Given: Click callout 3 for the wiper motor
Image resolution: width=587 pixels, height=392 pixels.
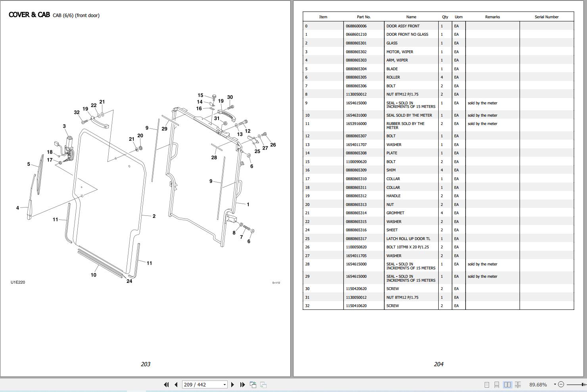Looking at the screenshot, I should (64, 127).
